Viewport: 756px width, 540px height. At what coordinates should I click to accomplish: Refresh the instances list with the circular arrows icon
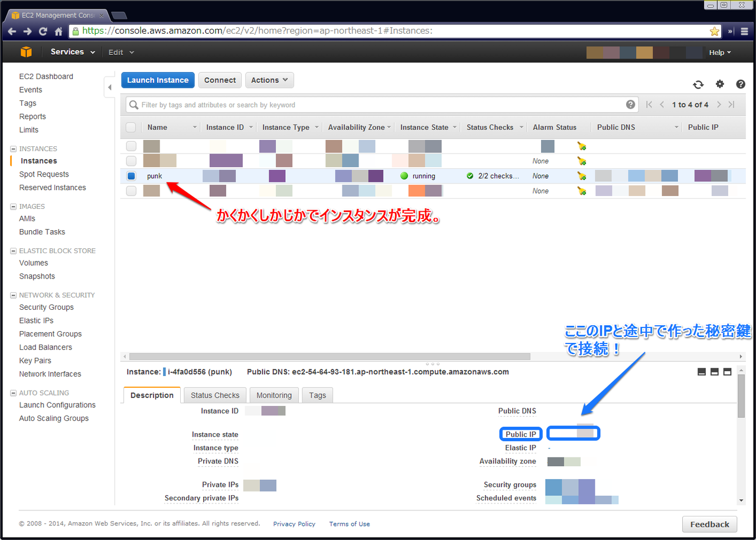click(x=698, y=84)
